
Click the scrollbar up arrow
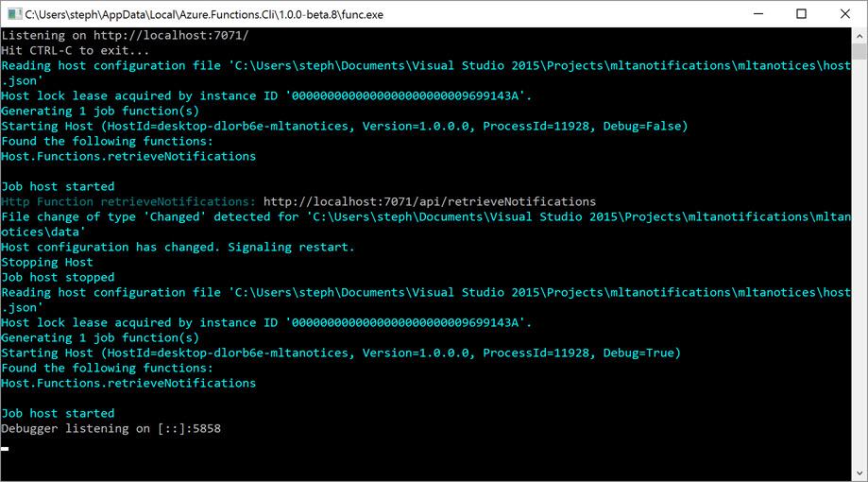tap(859, 36)
